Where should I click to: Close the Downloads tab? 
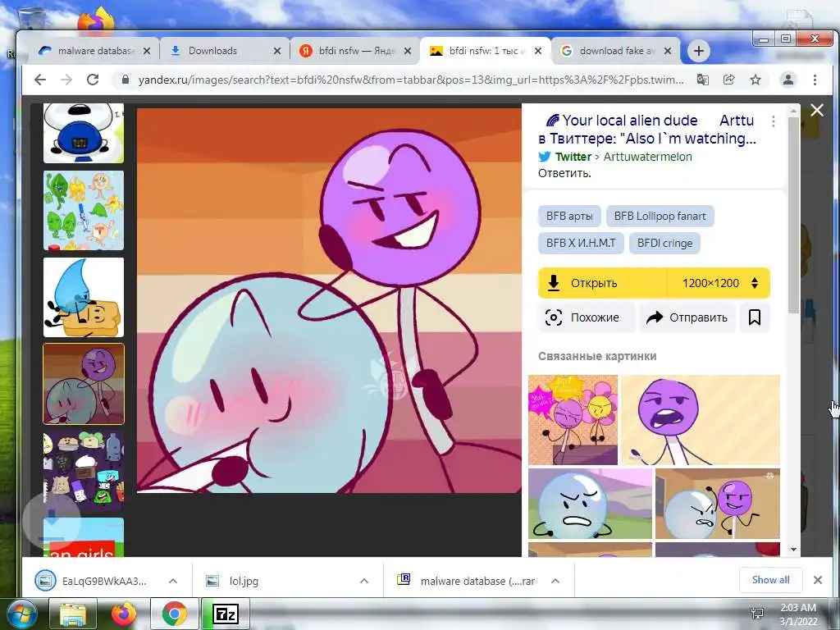pos(277,51)
